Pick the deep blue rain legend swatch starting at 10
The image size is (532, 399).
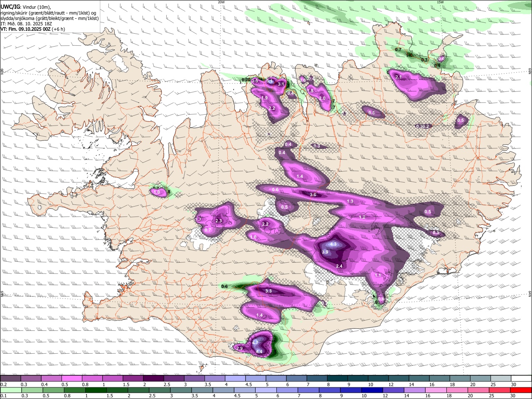pyautogui.click(x=371, y=390)
